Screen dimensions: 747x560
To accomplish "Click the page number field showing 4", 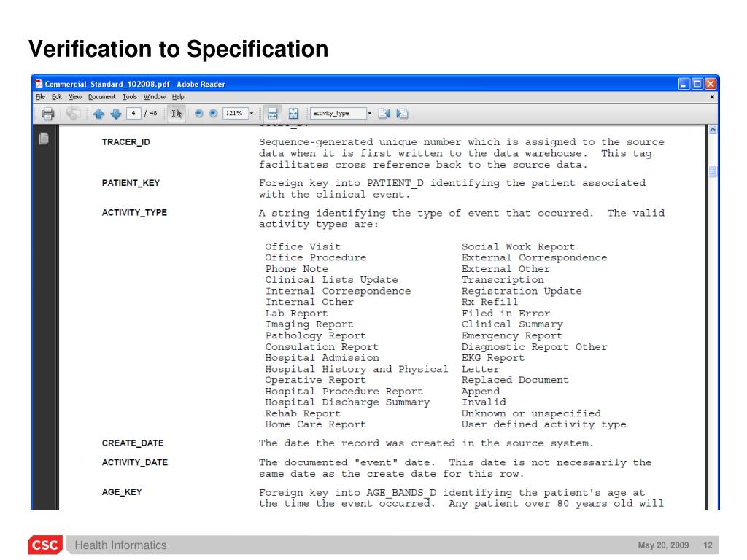I will [133, 113].
